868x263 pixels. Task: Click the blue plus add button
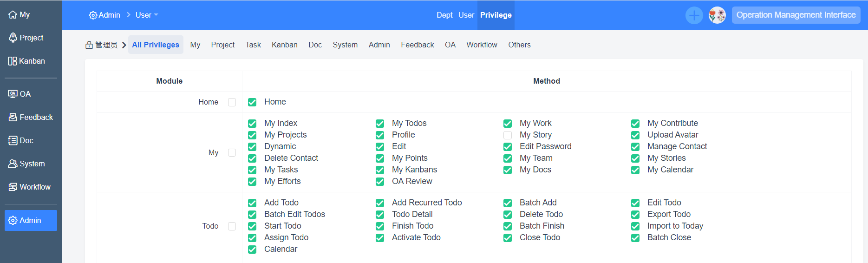694,15
